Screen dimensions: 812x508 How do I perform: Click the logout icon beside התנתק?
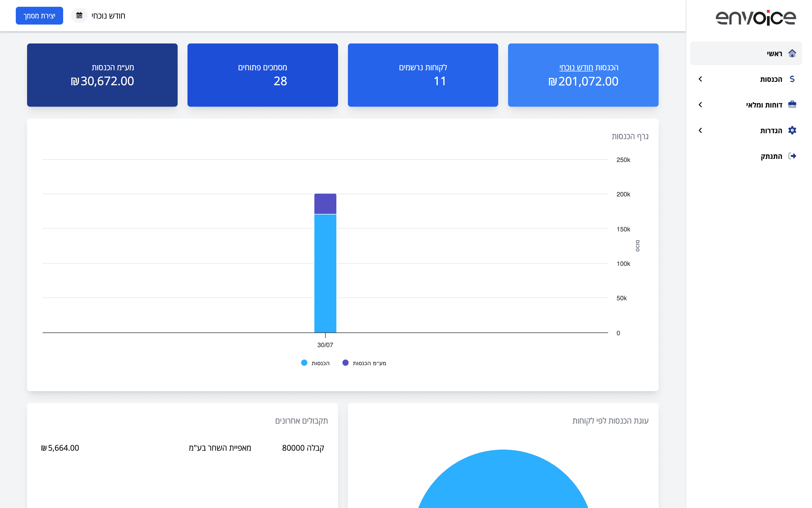click(792, 156)
